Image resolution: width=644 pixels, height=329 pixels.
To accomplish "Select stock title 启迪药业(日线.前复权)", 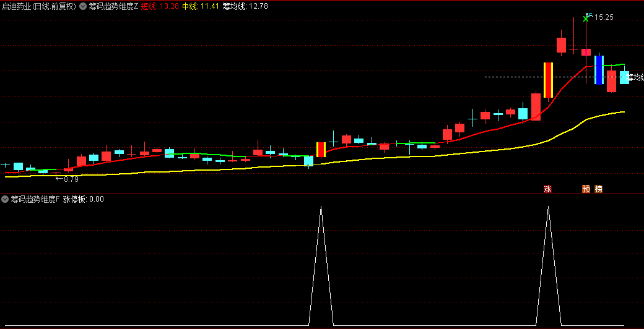I will [39, 6].
